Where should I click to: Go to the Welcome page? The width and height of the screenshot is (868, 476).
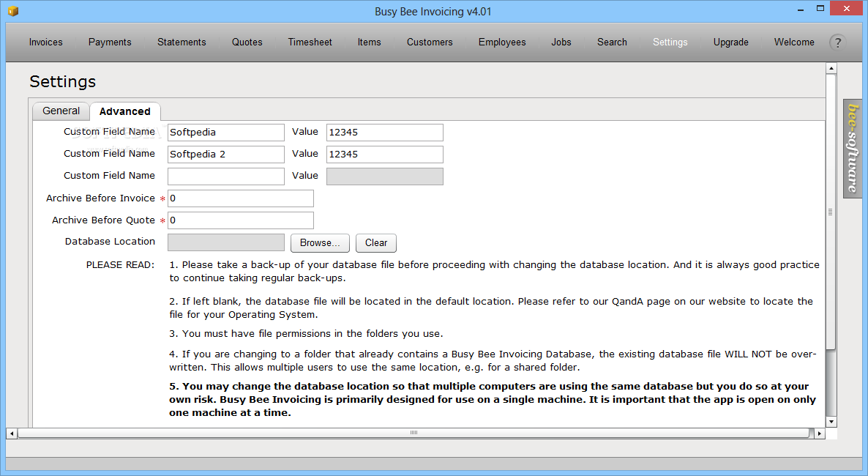pos(794,42)
